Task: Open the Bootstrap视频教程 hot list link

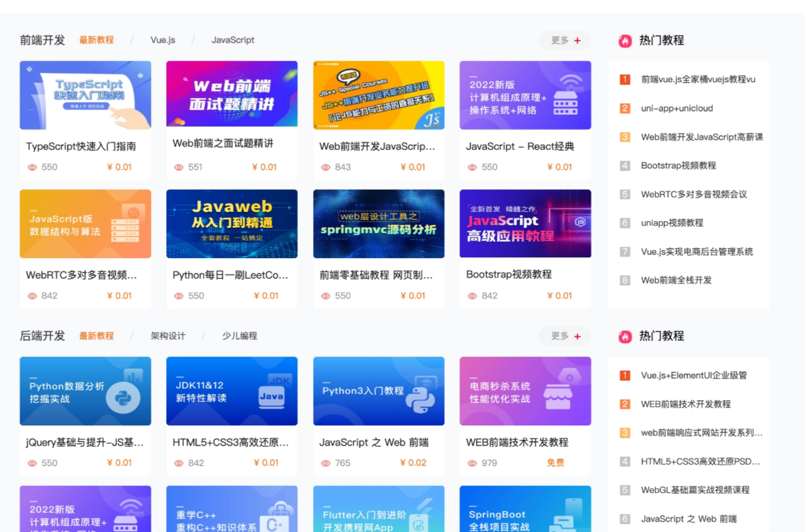Action: [679, 165]
